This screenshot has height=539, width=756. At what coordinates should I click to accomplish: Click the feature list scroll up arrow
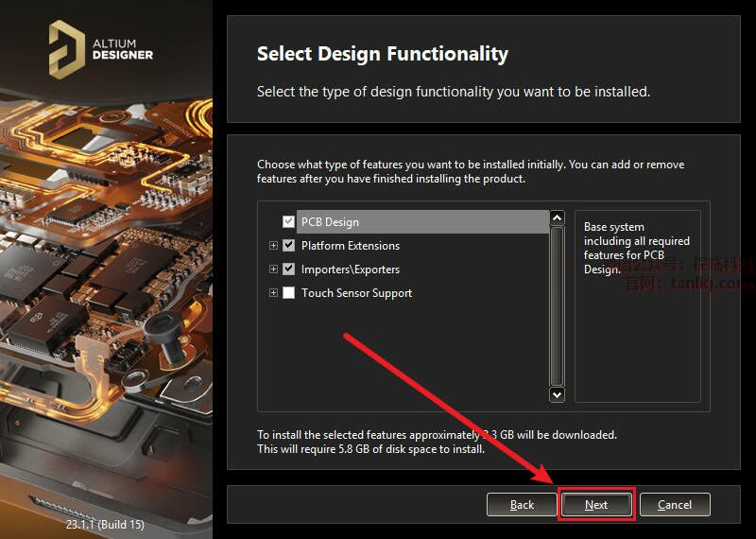557,218
